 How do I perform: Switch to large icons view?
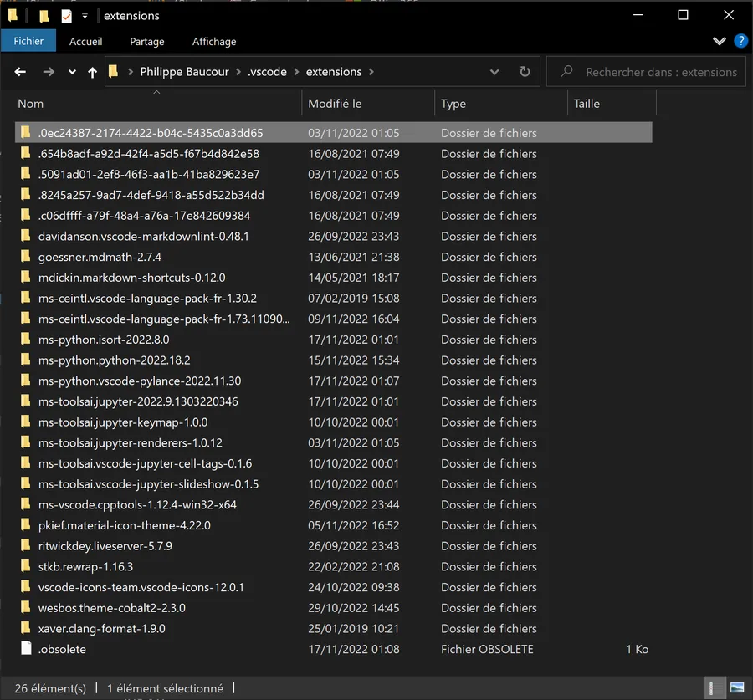tap(736, 688)
